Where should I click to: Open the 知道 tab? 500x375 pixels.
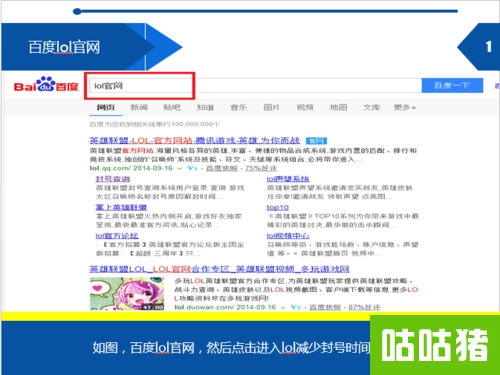pos(205,107)
